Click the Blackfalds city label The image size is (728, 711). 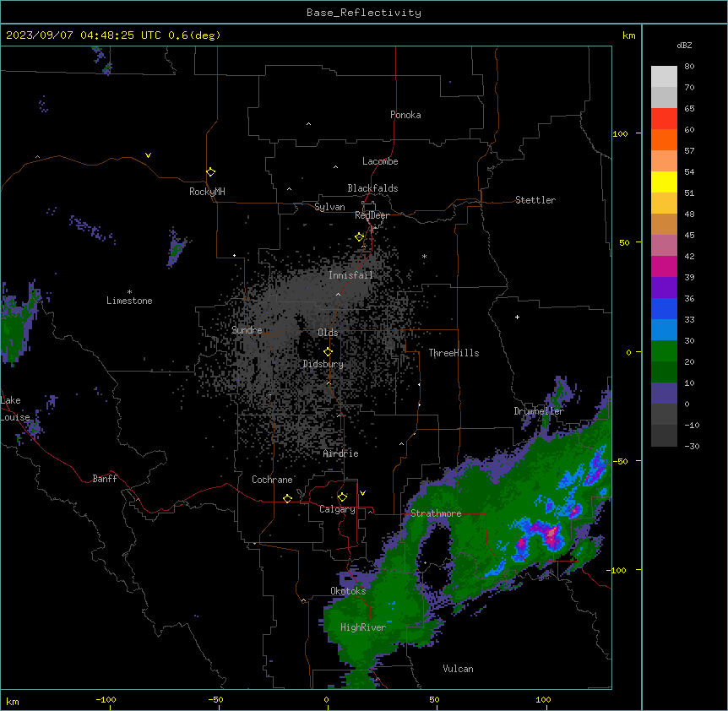372,188
